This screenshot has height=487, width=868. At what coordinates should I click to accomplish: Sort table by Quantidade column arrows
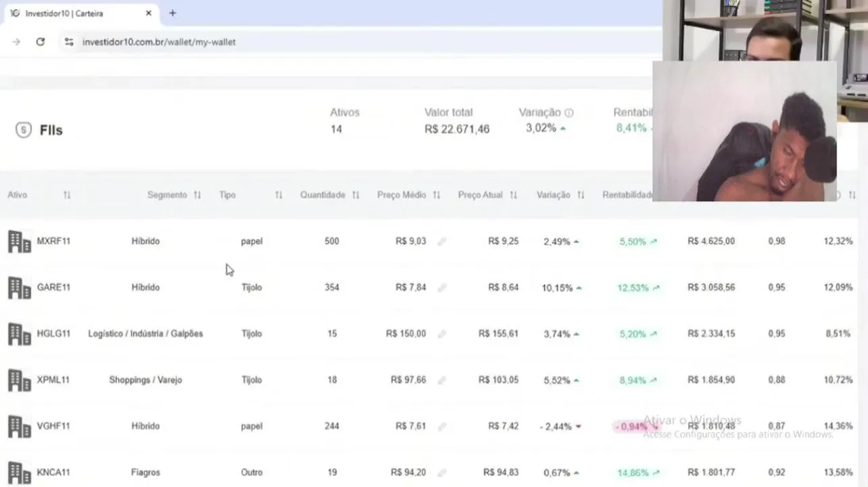point(356,195)
